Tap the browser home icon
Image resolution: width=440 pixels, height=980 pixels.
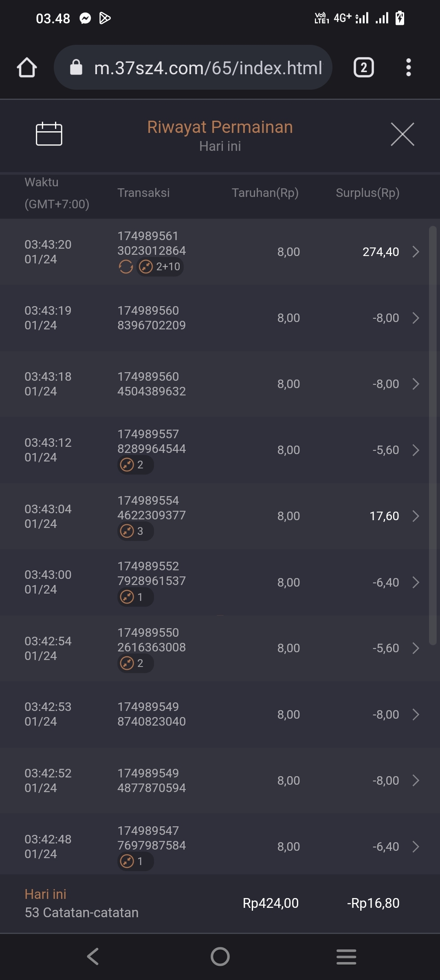click(27, 67)
